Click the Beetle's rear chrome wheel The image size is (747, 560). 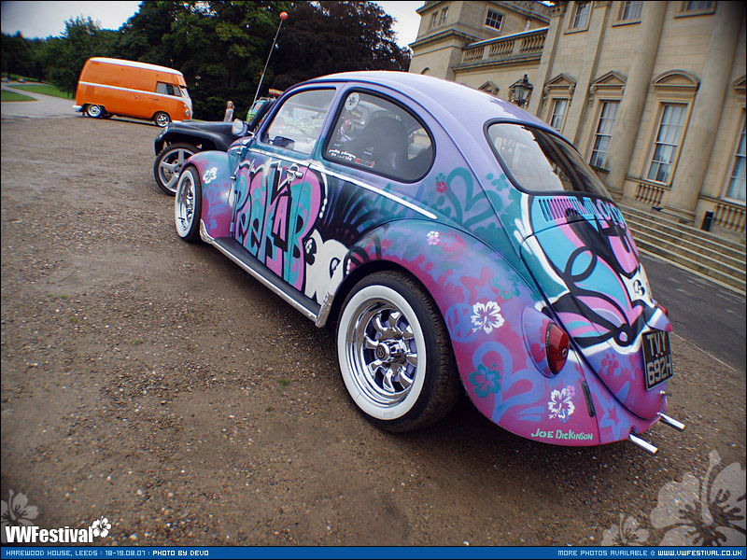[388, 352]
